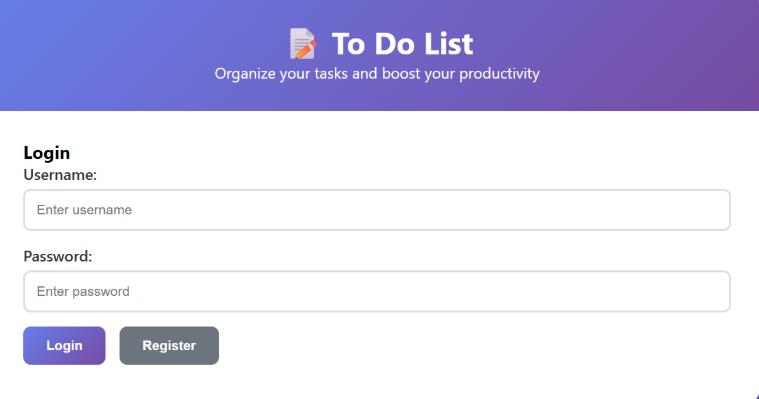Screen dimensions: 759x399
Task: Click the memo and pencil icon
Action: click(x=303, y=44)
